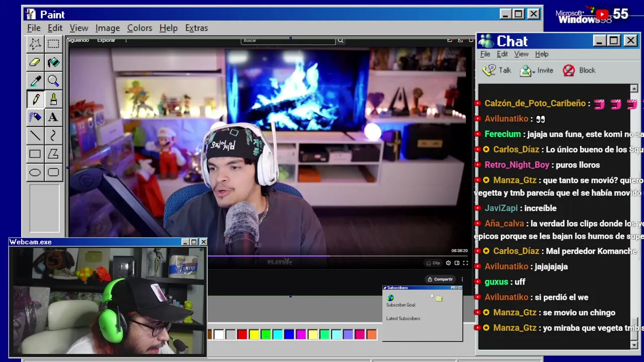Viewport: 644px width, 362px height.
Task: Pick the magenta color swatch in palette
Action: 301,334
